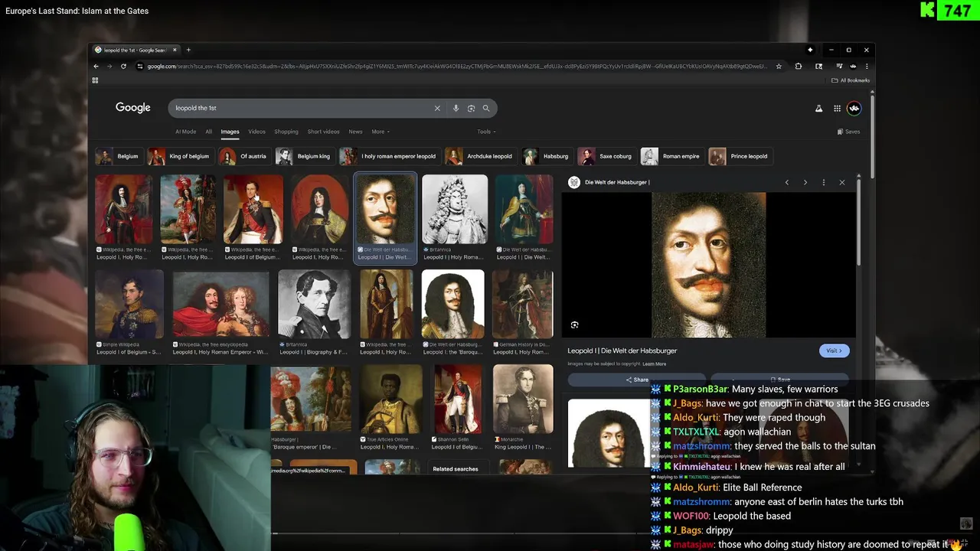980x551 pixels.
Task: Open site information icon beside the URL
Action: point(140,67)
